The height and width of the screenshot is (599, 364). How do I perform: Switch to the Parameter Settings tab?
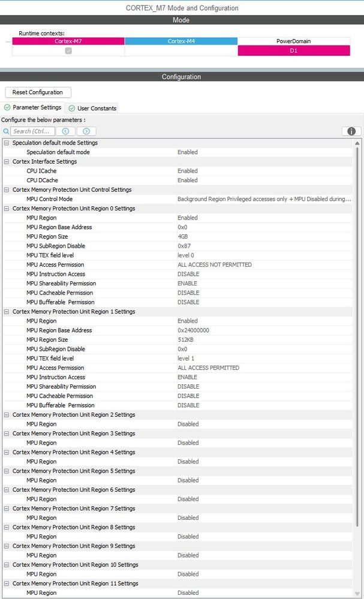pyautogui.click(x=33, y=107)
